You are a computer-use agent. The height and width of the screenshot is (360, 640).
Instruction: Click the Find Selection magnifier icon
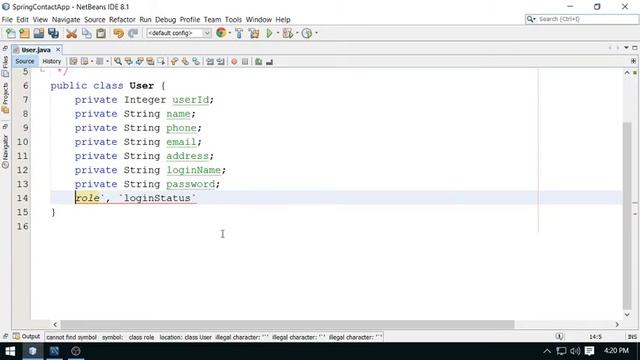[118, 62]
